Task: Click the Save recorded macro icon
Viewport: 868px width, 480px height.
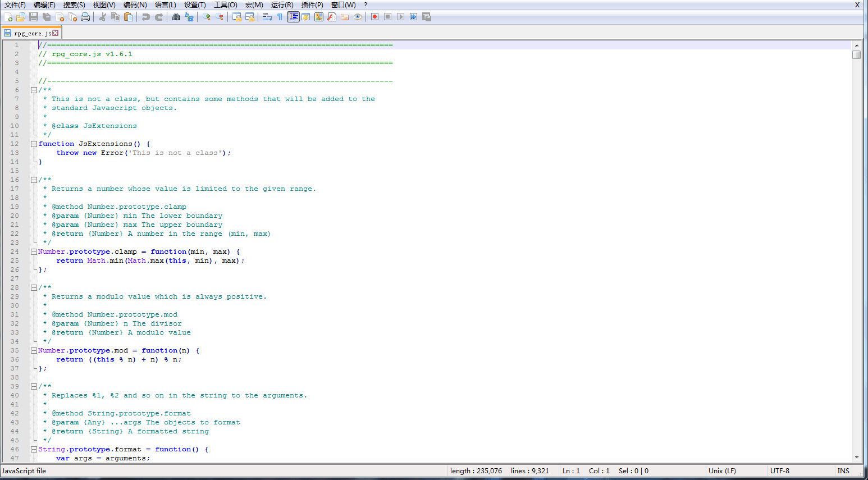Action: pyautogui.click(x=426, y=17)
